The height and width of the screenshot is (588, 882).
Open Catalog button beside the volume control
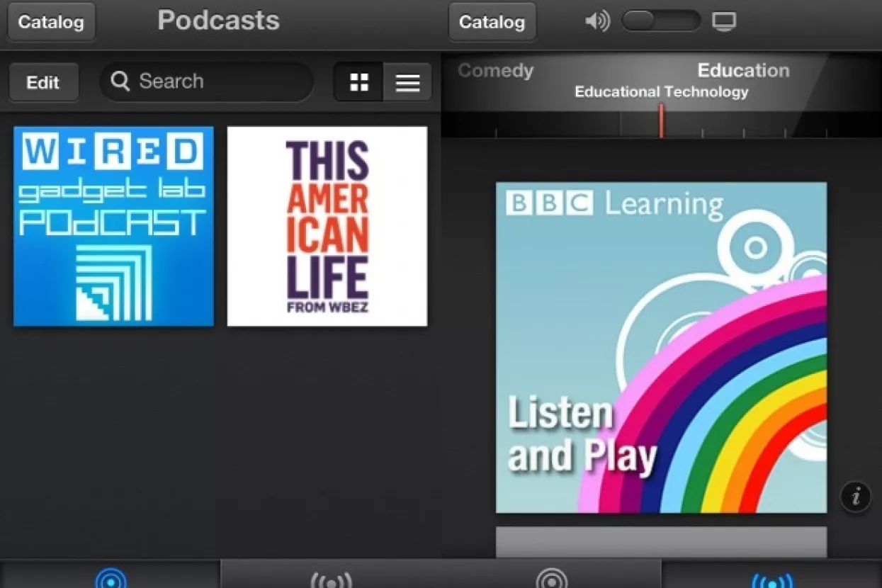coord(492,22)
